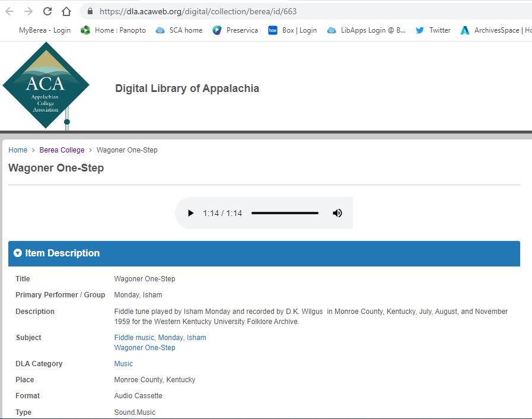
Task: Click the Title field value Wagoner One-Step
Action: point(145,279)
